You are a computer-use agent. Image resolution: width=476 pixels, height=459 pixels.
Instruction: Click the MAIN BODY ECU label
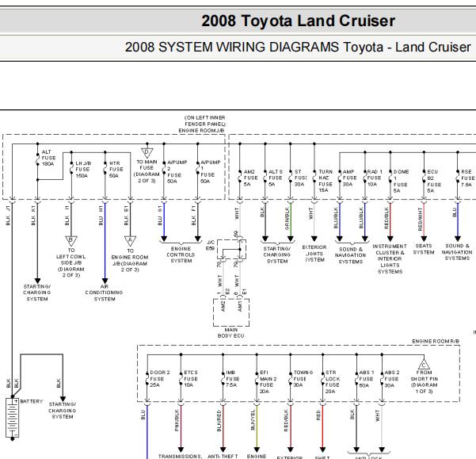pos(230,333)
